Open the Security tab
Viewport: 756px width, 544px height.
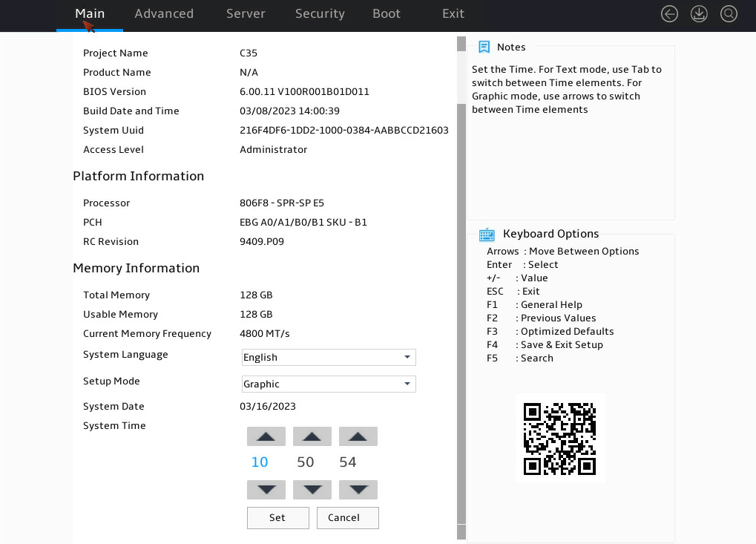tap(321, 14)
